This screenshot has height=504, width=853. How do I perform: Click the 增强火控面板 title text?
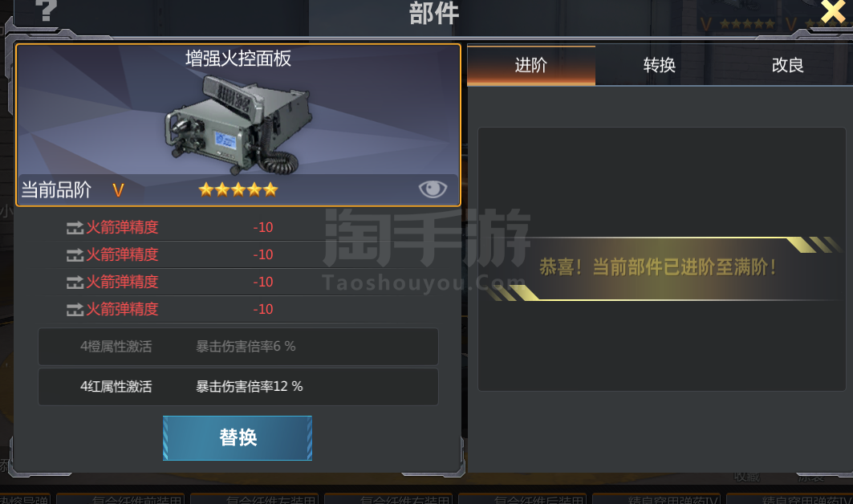click(x=238, y=59)
